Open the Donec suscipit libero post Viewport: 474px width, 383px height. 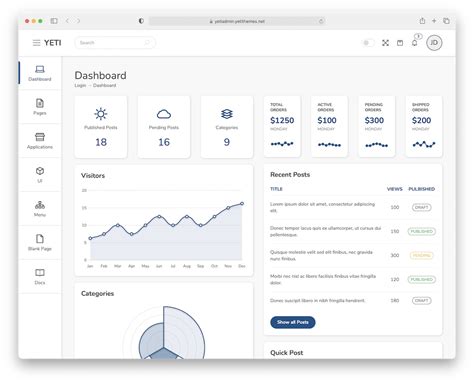click(x=317, y=301)
